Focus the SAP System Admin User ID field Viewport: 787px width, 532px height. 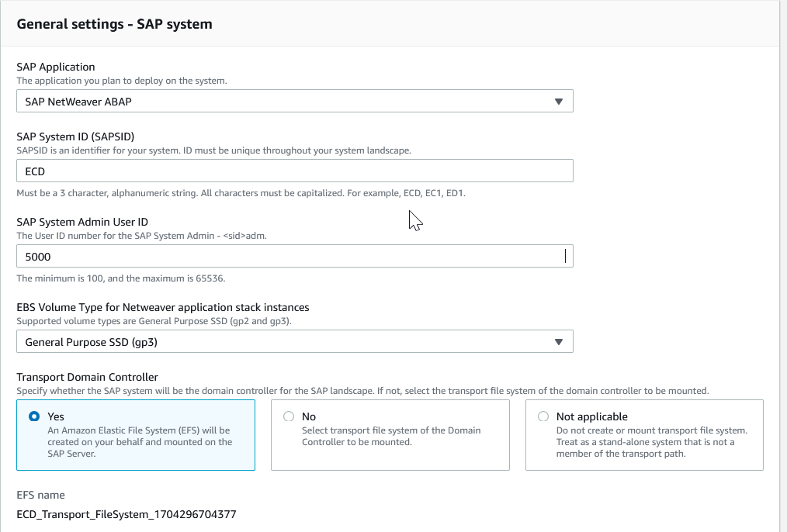(295, 256)
